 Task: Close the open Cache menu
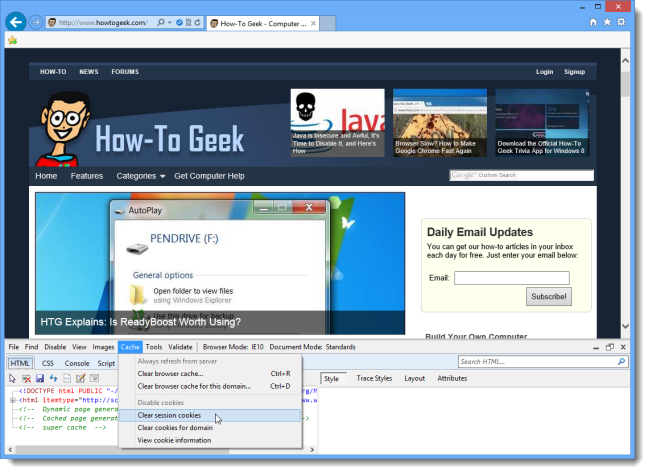click(130, 347)
